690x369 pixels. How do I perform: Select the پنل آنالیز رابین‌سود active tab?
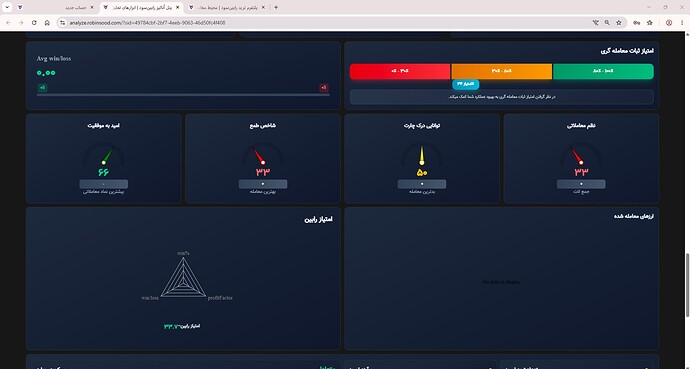[142, 7]
